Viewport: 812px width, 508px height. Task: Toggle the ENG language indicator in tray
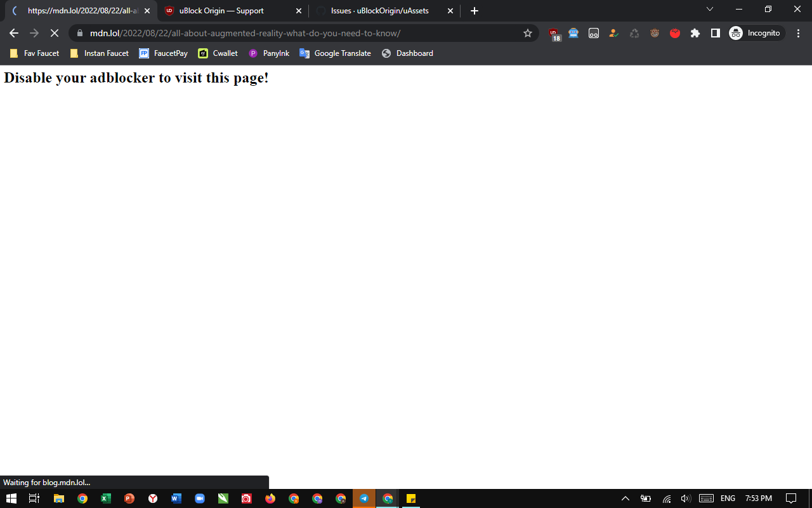coord(727,498)
